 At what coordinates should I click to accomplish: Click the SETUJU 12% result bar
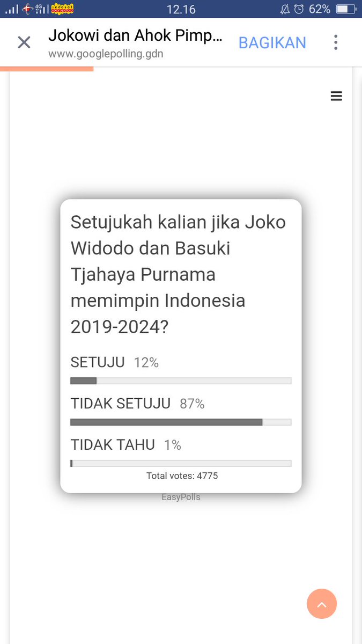181,381
